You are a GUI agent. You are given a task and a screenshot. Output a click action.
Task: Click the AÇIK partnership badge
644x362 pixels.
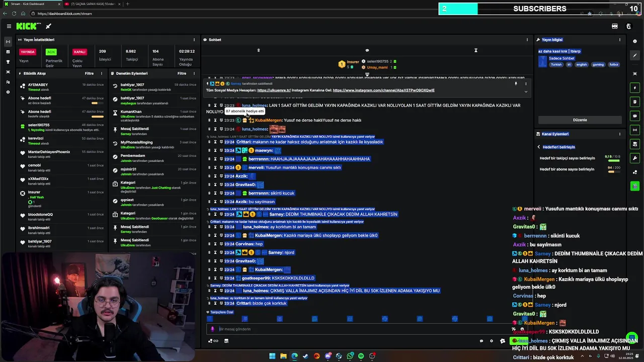[51, 52]
